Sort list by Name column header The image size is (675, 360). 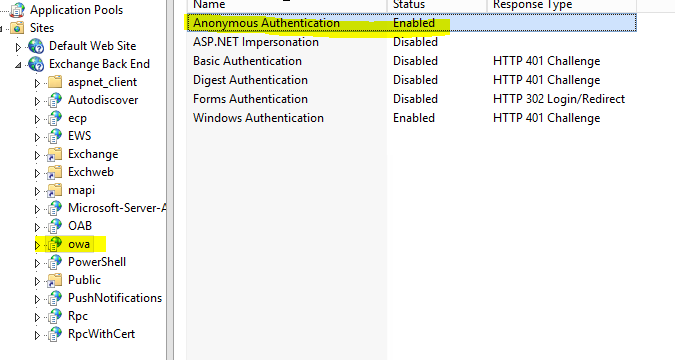[287, 5]
